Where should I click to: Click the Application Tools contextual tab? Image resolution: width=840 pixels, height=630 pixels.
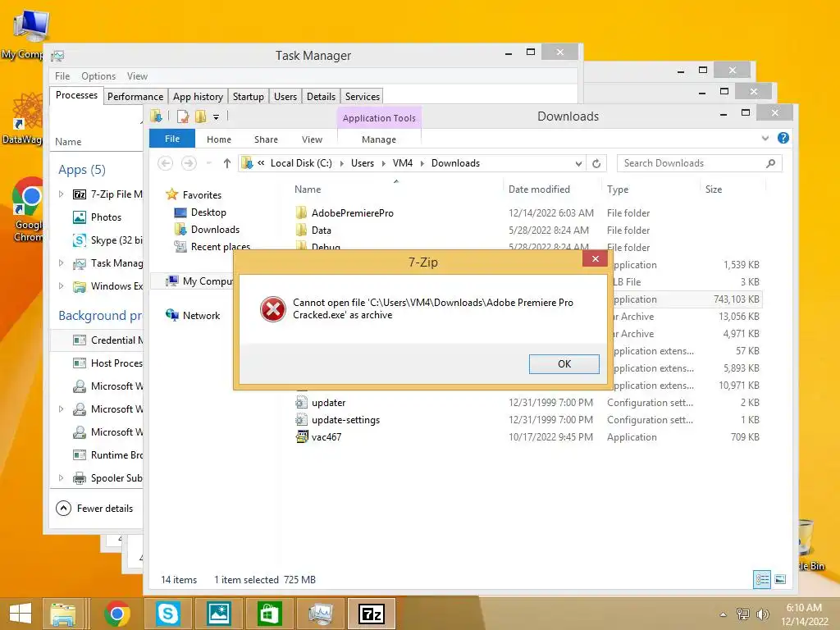(x=379, y=118)
